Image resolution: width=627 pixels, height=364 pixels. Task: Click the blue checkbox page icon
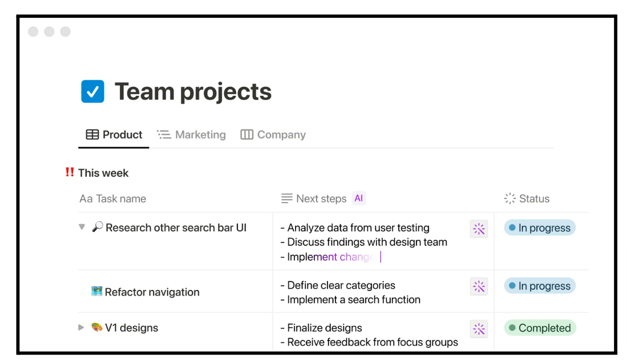(93, 91)
